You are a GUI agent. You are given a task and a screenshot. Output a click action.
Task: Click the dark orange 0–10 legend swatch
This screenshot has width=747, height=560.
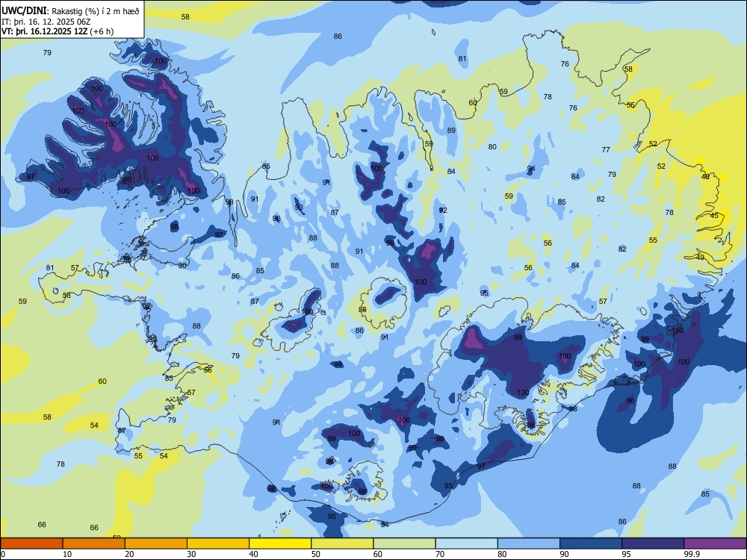coord(31,544)
